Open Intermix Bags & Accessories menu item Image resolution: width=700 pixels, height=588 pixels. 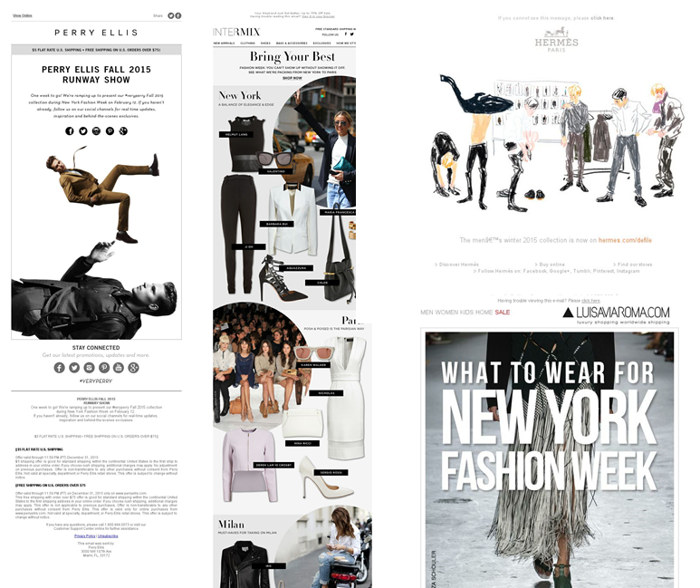pos(292,43)
